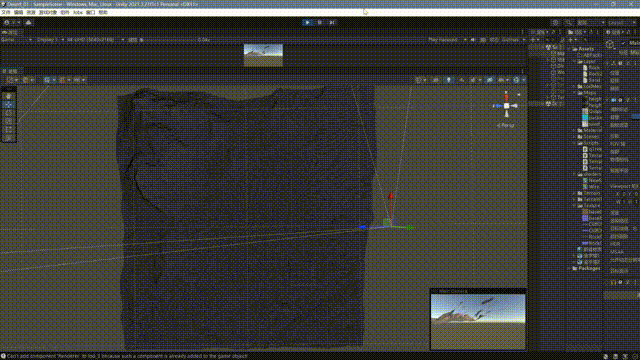The height and width of the screenshot is (360, 640).
Task: Toggle Scene lighting bulb icon
Action: click(449, 80)
